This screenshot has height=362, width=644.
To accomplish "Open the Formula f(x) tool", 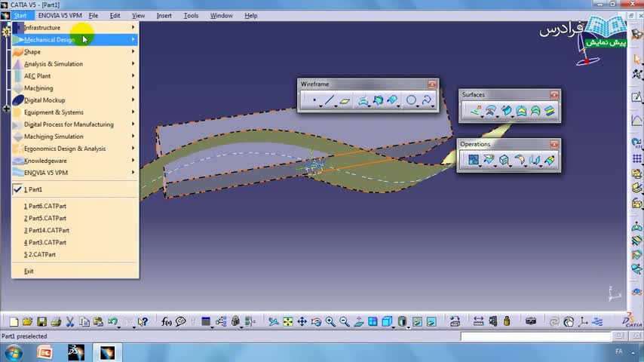I will pyautogui.click(x=167, y=322).
